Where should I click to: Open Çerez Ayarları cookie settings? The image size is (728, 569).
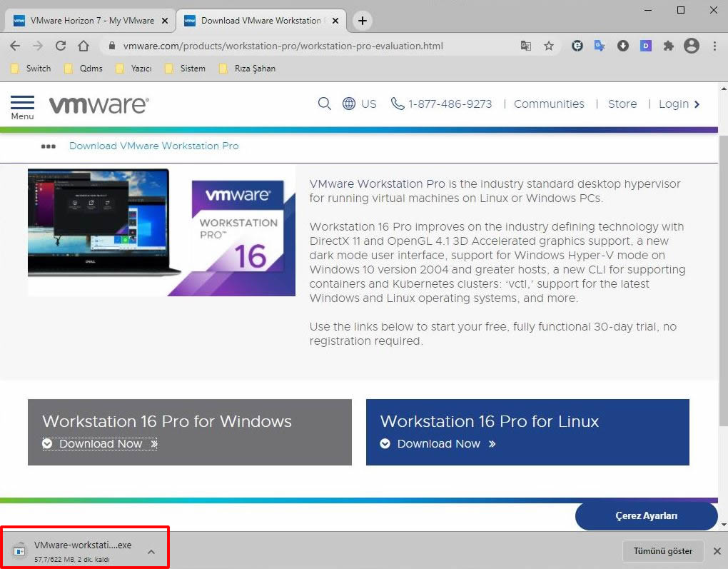[647, 515]
